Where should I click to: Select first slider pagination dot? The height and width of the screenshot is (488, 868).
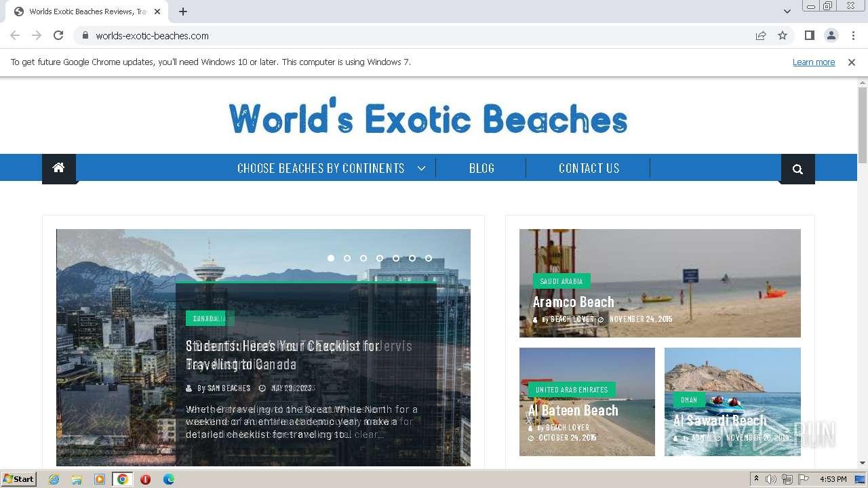click(x=331, y=258)
